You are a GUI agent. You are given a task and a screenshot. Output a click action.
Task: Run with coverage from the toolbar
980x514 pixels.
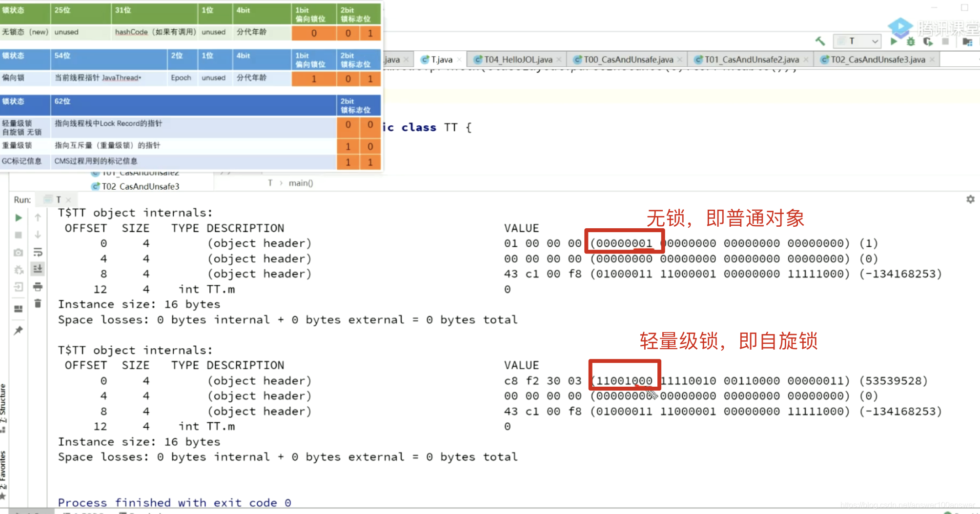928,41
